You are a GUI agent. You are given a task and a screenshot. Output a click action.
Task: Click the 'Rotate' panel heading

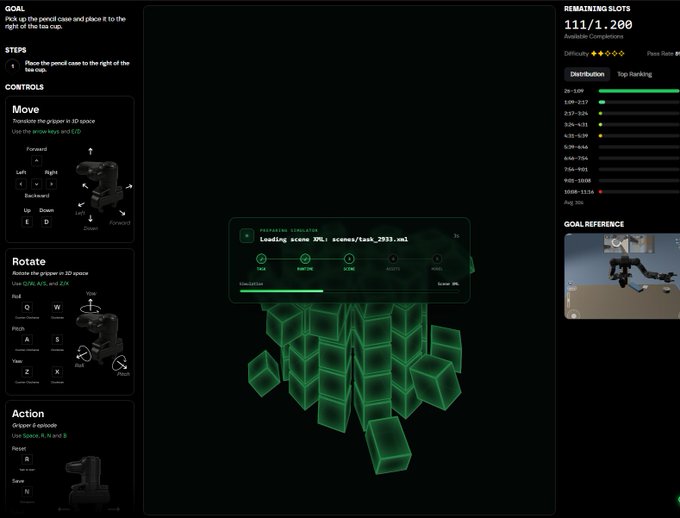click(29, 262)
